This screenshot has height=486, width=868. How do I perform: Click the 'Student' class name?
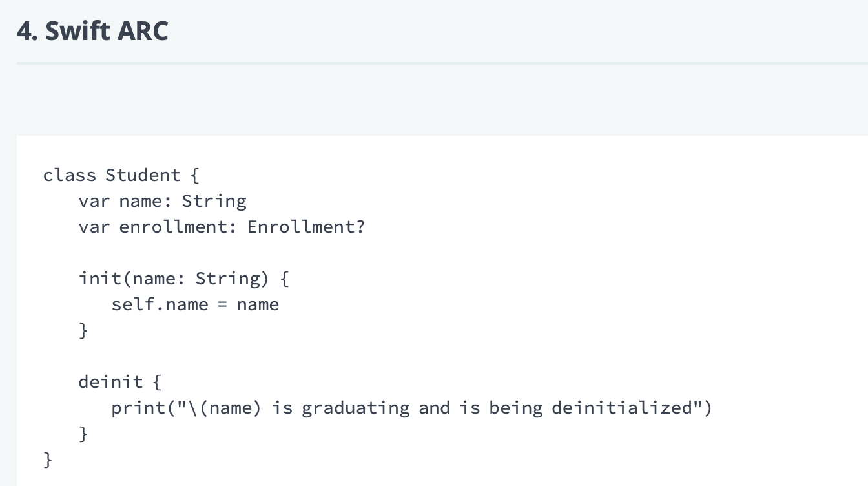pyautogui.click(x=143, y=175)
